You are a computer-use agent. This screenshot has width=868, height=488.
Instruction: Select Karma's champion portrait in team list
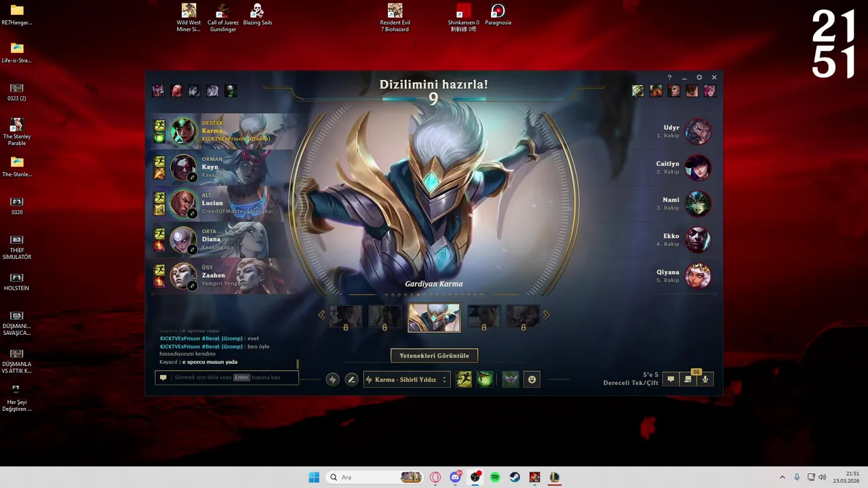182,131
